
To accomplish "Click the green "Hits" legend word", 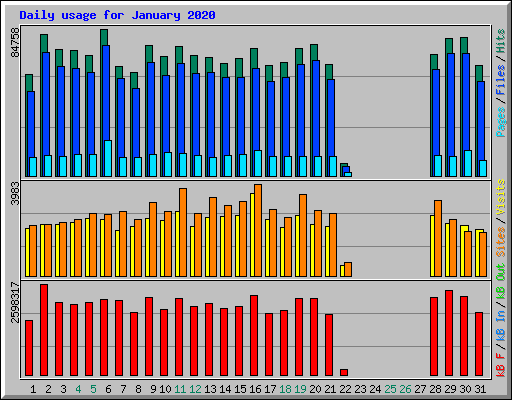I will click(501, 41).
